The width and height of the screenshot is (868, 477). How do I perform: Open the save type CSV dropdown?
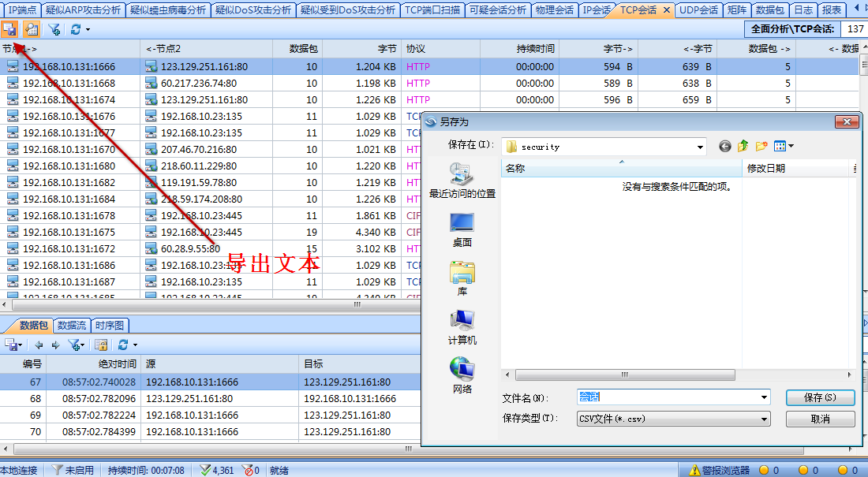[764, 419]
